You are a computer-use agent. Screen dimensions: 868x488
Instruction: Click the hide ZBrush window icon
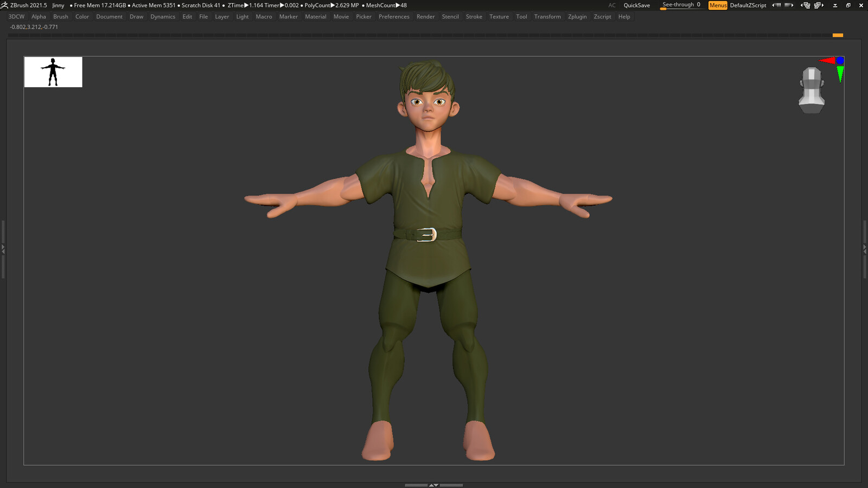tap(835, 5)
